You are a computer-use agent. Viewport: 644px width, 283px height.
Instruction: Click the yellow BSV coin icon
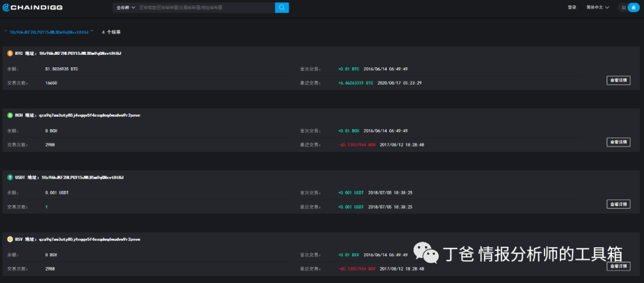[x=10, y=239]
